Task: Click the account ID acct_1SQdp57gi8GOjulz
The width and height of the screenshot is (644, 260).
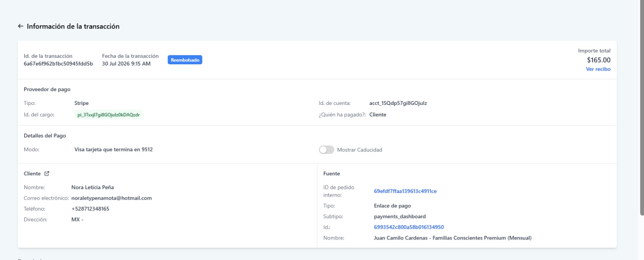Action: click(x=398, y=103)
